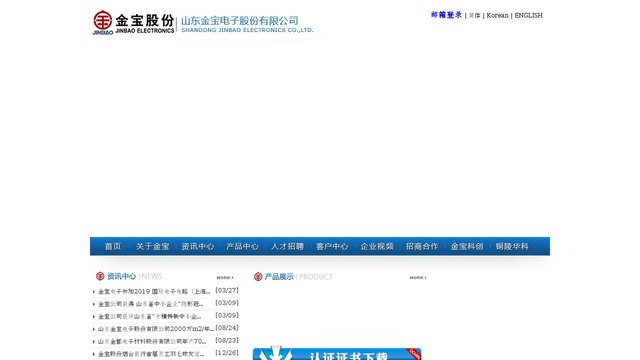Open the 铜陵华科 menu item
The height and width of the screenshot is (360, 640).
coord(512,246)
